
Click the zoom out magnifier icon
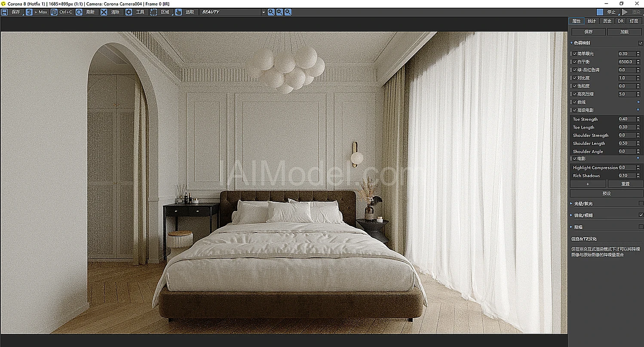(x=279, y=12)
